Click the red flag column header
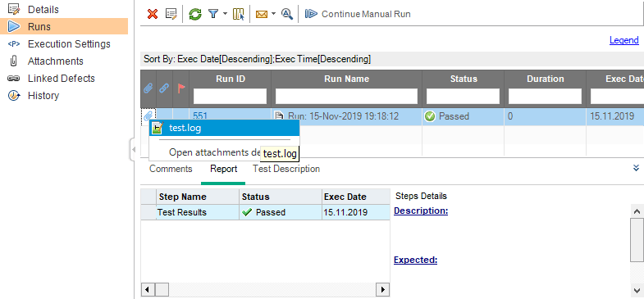Viewport: 644px width, 299px height. tap(180, 88)
